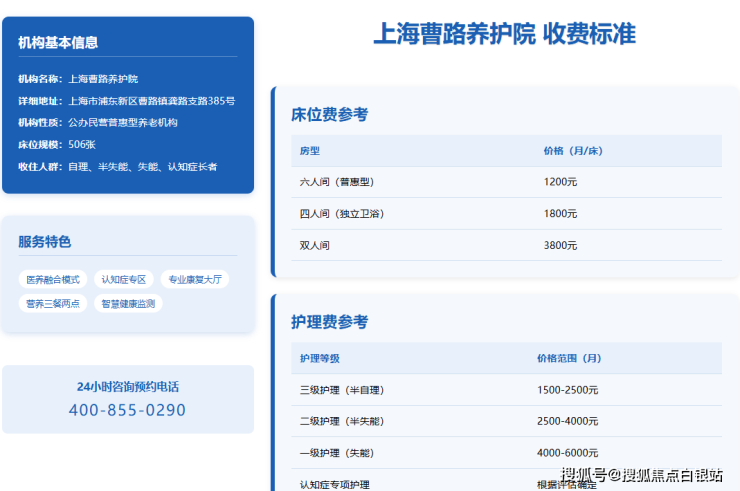740x491 pixels.
Task: Click the title 上海曹路养护院 收费标准
Action: click(x=505, y=34)
